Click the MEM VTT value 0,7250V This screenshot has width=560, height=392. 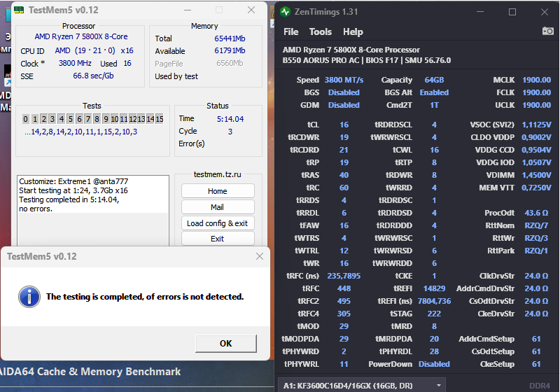point(536,188)
